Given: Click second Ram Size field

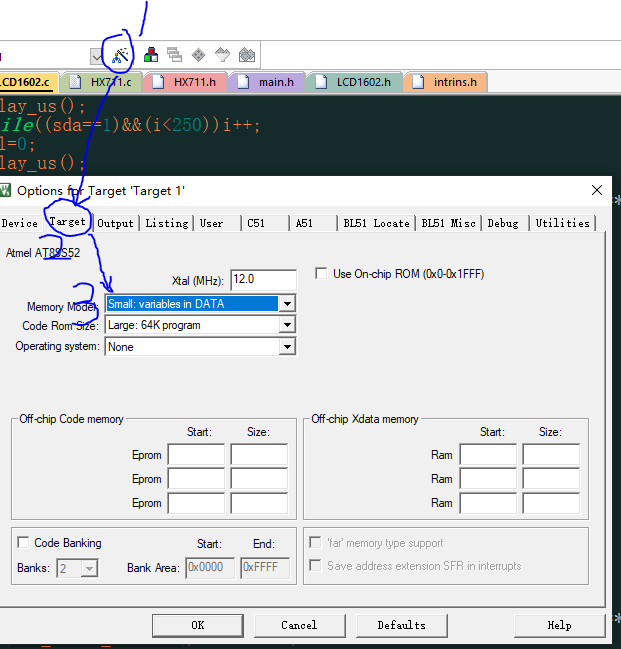Looking at the screenshot, I should (x=551, y=478).
